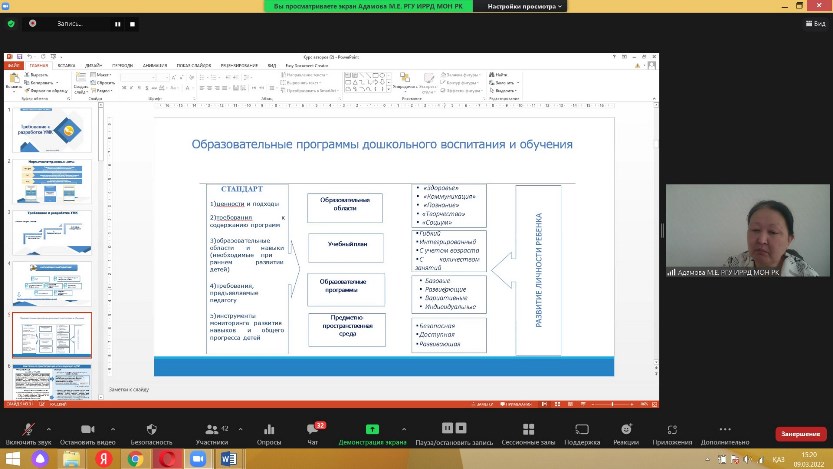
Task: Click the red Завершение end meeting button
Action: pyautogui.click(x=799, y=434)
